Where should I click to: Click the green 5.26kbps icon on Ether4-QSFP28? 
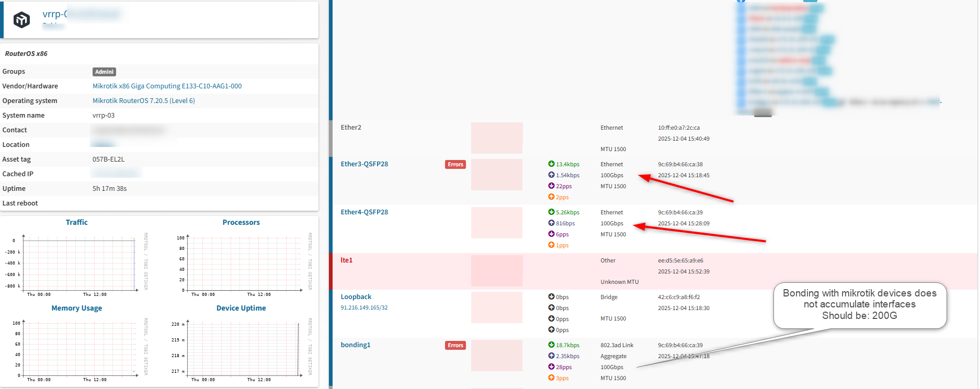[x=551, y=212]
